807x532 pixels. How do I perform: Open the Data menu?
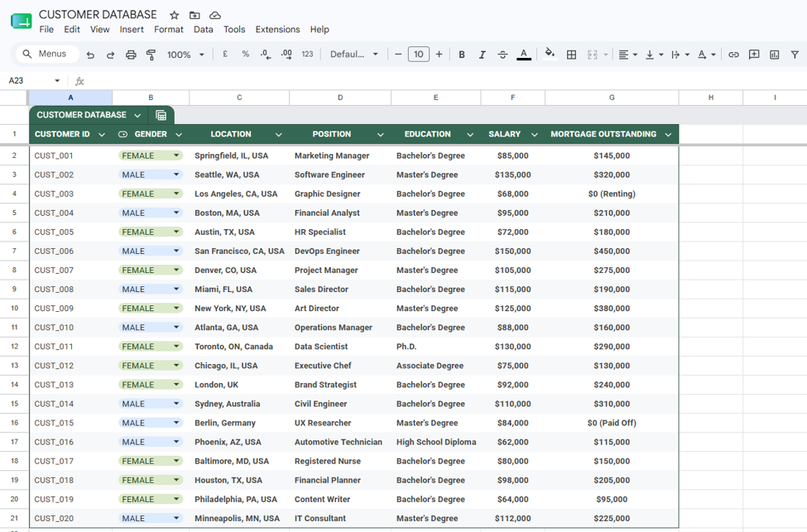coord(204,29)
